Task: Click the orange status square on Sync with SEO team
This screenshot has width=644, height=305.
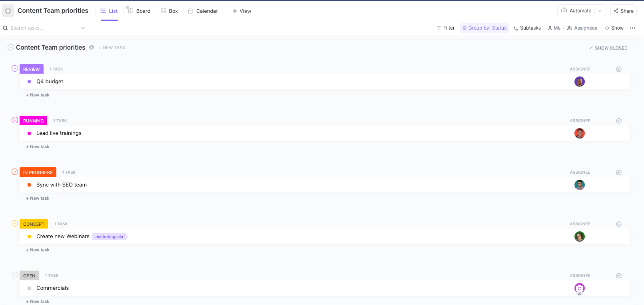Action: coord(29,185)
